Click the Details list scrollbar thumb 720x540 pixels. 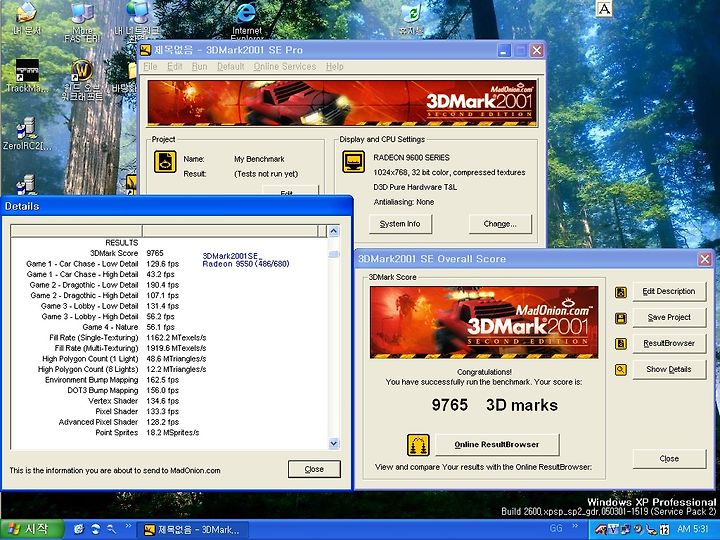coord(334,254)
